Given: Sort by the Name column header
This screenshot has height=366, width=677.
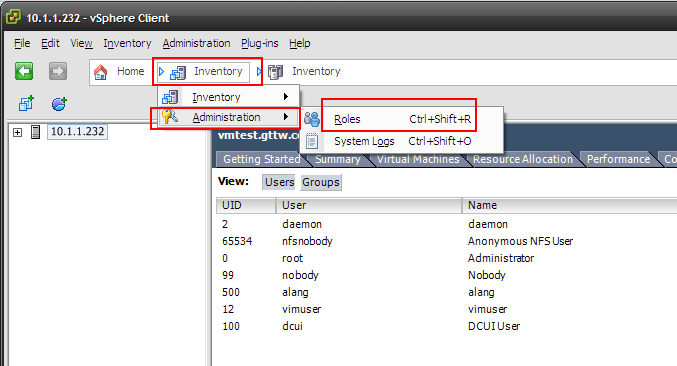Looking at the screenshot, I should [569, 205].
